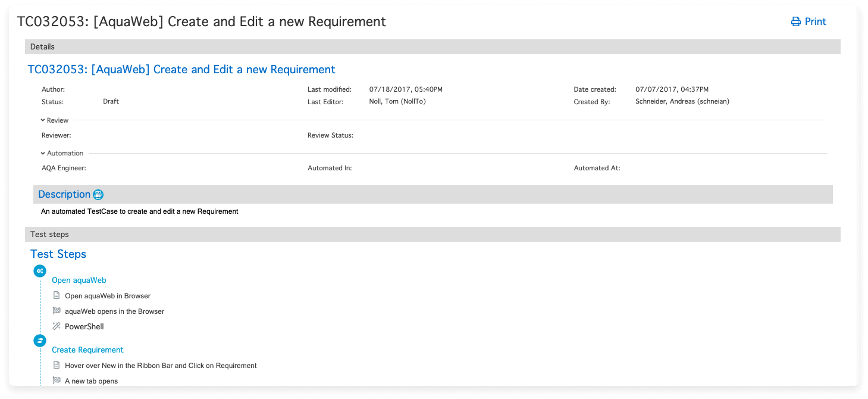This screenshot has height=399, width=868.
Task: Collapse the Automation section chevron
Action: pyautogui.click(x=43, y=153)
